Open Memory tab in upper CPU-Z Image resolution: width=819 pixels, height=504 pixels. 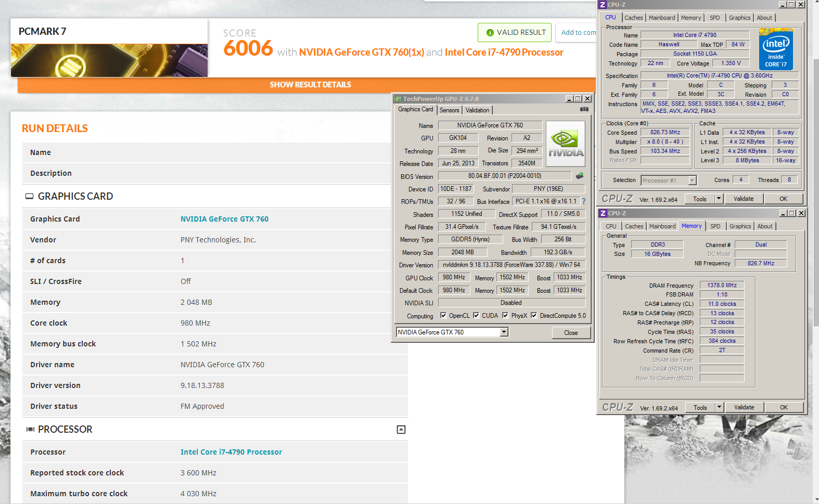[691, 18]
